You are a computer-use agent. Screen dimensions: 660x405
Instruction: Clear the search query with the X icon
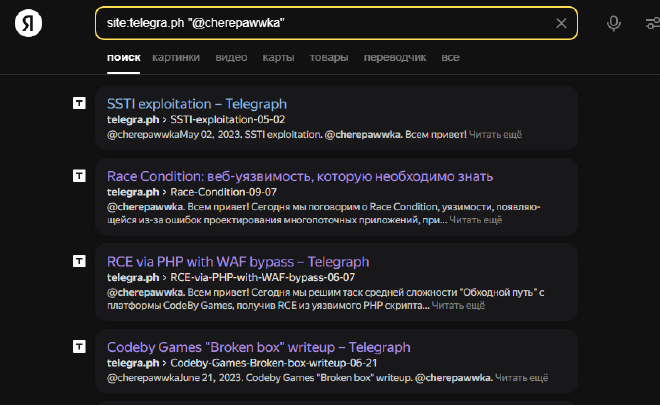point(561,23)
